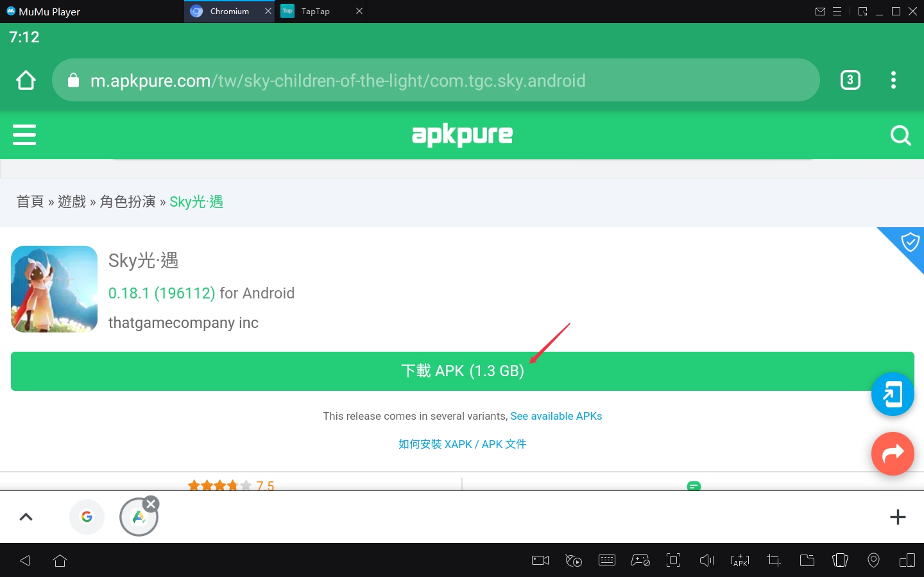Click the 7.5 star rating
Screen dimensions: 924x577
(x=231, y=486)
